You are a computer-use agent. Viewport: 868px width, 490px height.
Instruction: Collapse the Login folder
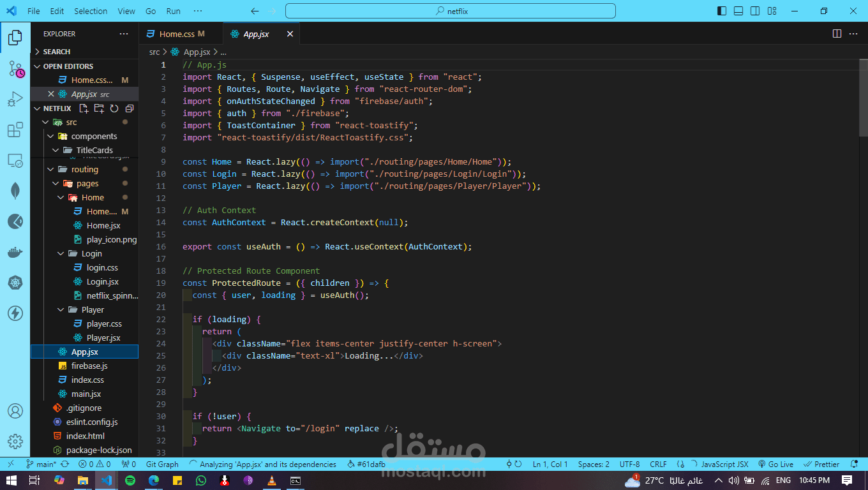tap(85, 253)
